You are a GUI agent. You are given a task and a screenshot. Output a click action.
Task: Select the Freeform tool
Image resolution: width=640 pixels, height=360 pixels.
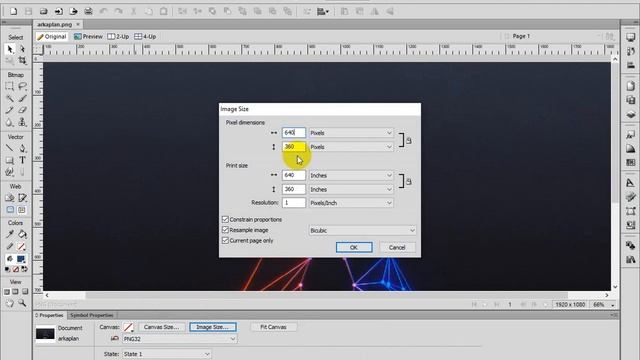pos(10,172)
